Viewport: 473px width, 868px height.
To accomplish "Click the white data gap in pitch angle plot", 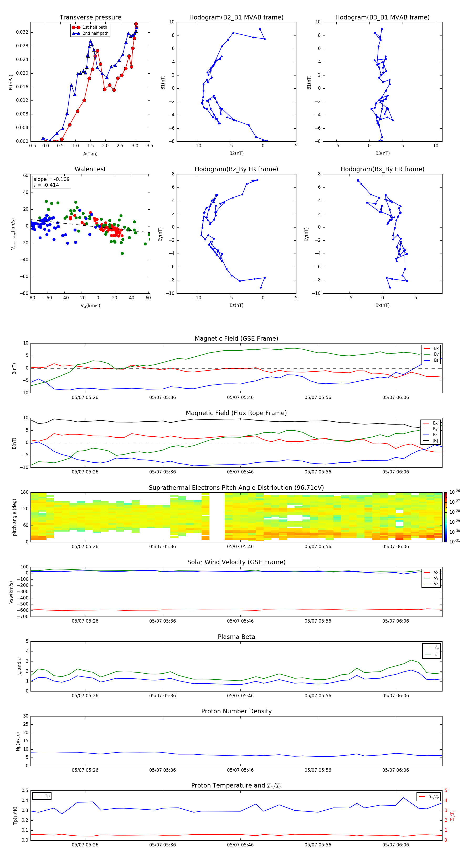I will (x=217, y=517).
